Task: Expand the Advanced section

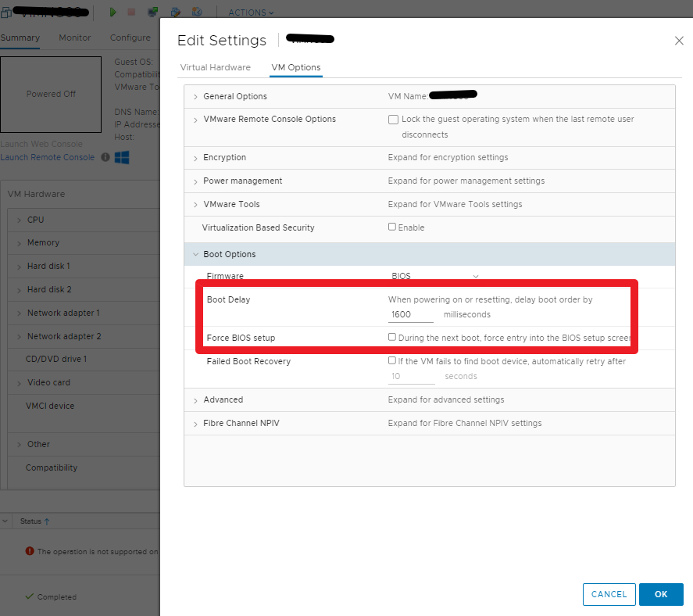Action: point(196,401)
